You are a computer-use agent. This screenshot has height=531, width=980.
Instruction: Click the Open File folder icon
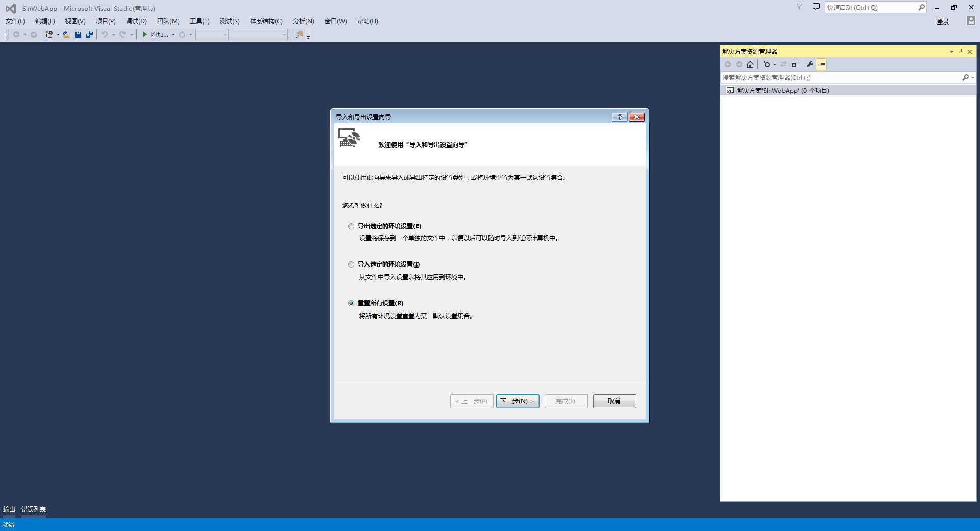click(x=67, y=34)
